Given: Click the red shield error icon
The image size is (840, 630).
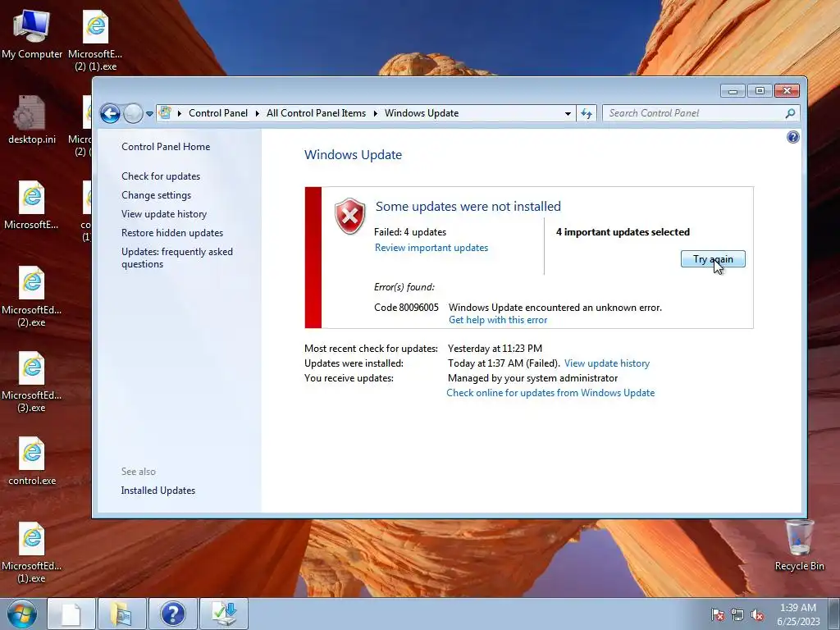Looking at the screenshot, I should click(x=349, y=216).
